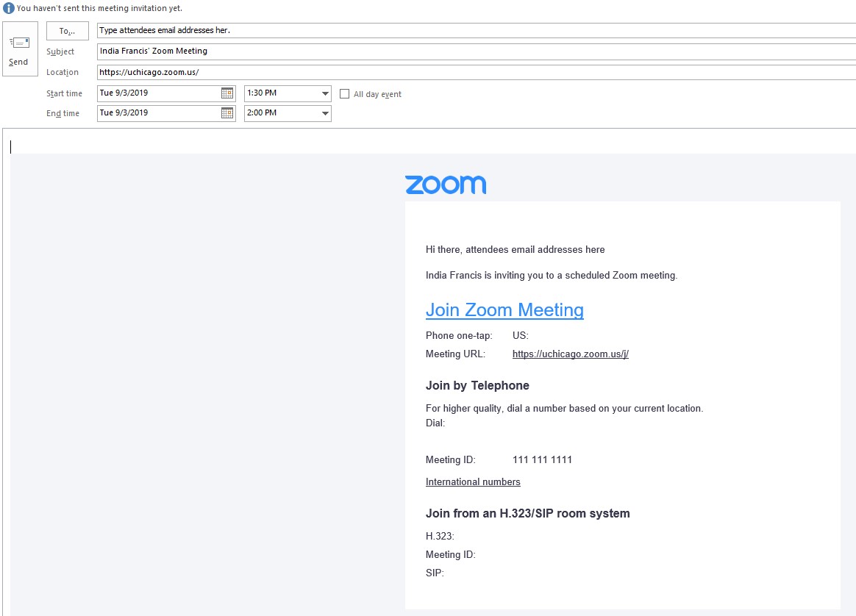
Task: Expand the 2:00 PM end time dropdown
Action: (x=325, y=113)
